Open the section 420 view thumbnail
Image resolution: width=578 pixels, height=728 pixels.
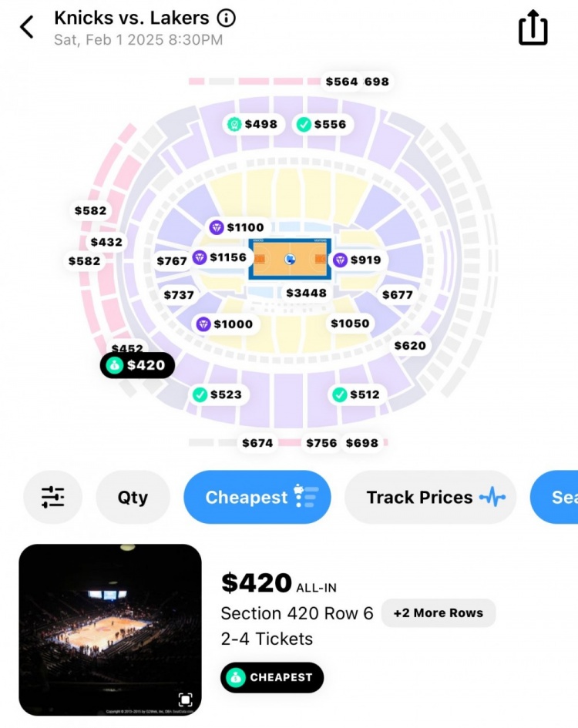coord(110,629)
